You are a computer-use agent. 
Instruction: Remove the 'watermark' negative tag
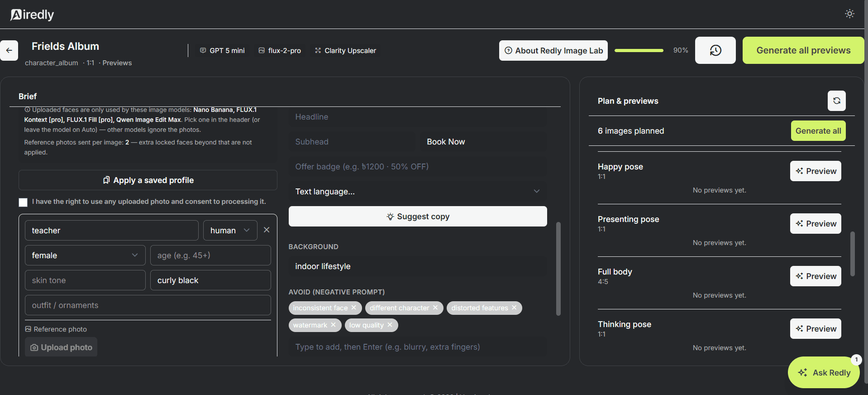click(x=333, y=325)
